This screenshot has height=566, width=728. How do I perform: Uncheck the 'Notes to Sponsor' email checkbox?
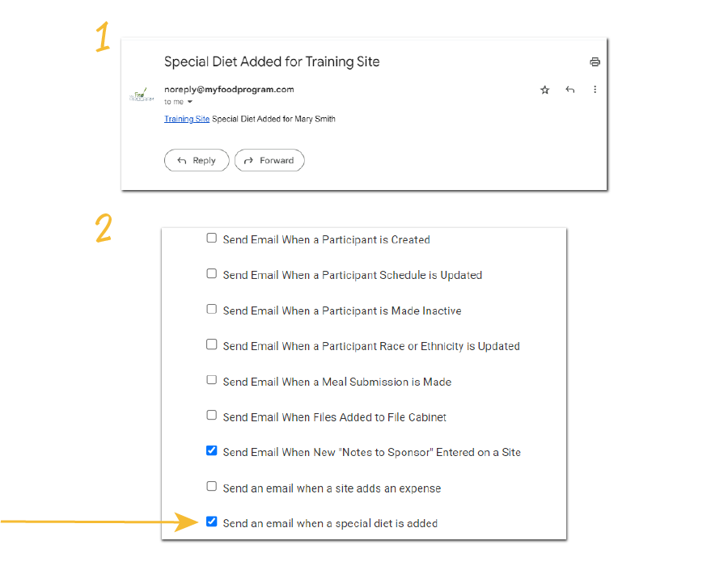tap(212, 451)
